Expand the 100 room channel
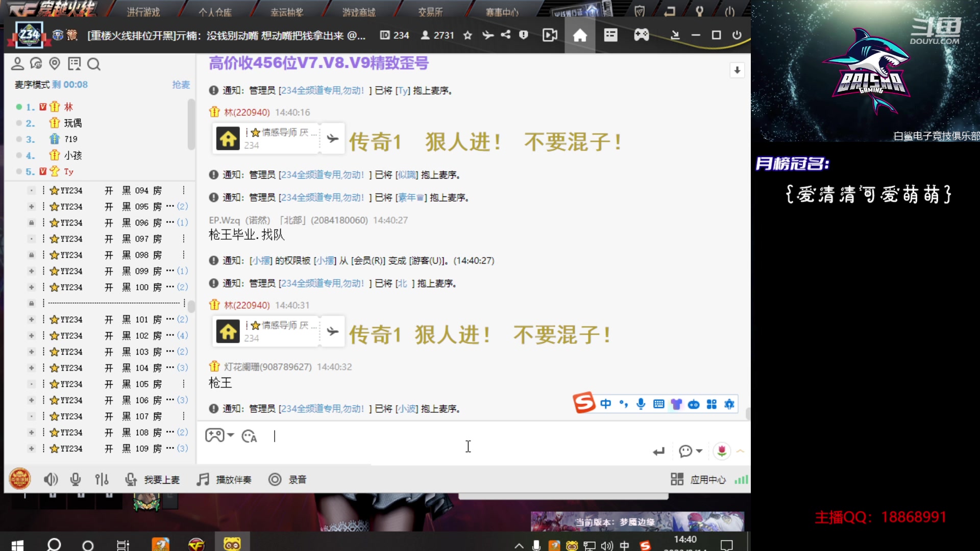This screenshot has height=551, width=980. pos(31,287)
